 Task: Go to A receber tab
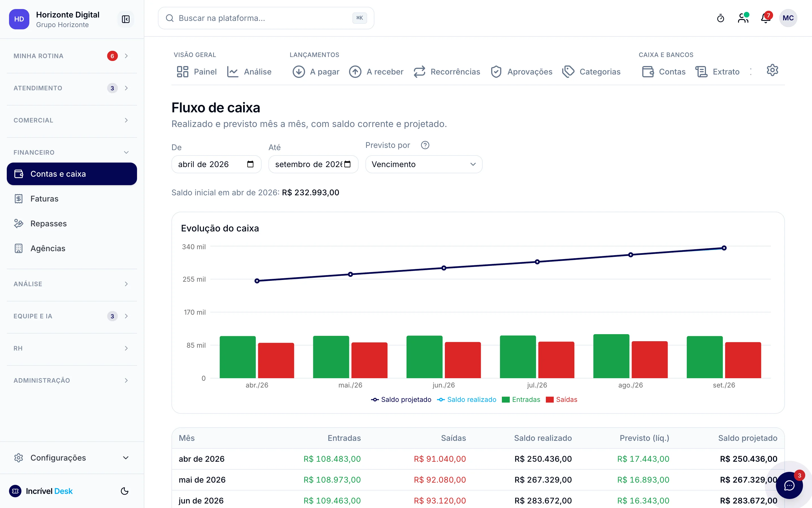[x=376, y=72]
